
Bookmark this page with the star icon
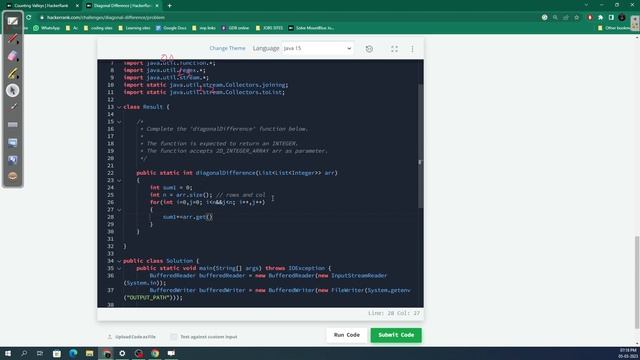pyautogui.click(x=577, y=18)
